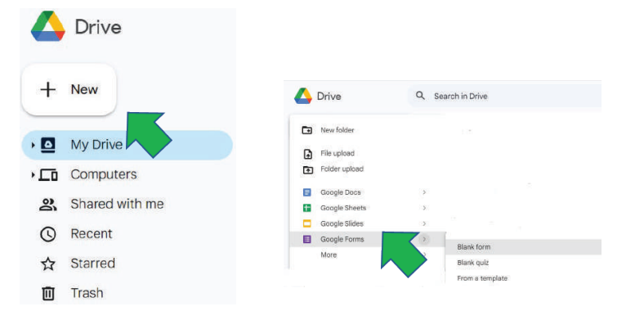
Task: Click the Folder upload icon
Action: (x=307, y=169)
